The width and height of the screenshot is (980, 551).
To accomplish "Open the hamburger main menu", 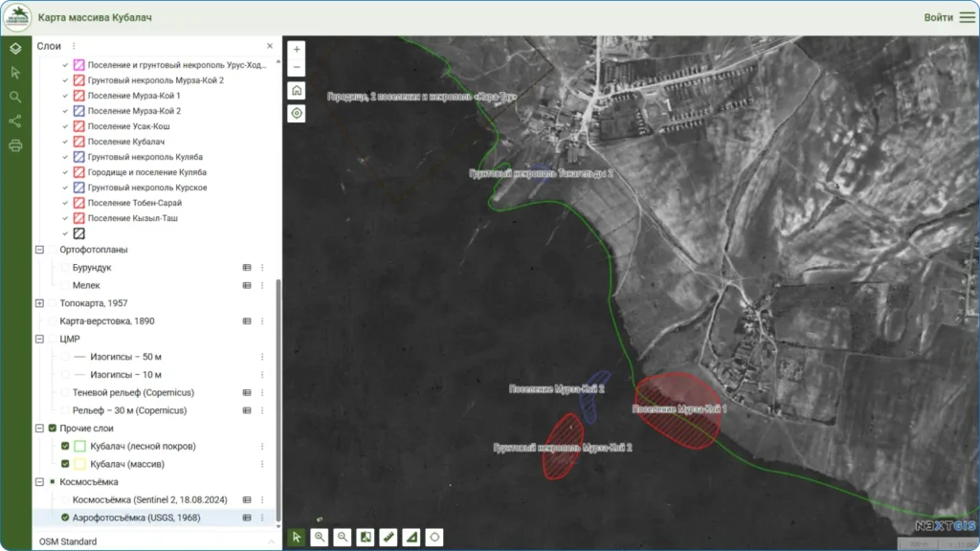I will 967,17.
